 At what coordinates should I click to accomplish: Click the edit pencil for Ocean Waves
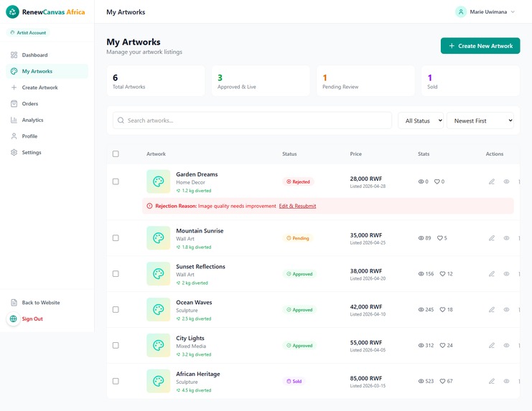tap(492, 309)
